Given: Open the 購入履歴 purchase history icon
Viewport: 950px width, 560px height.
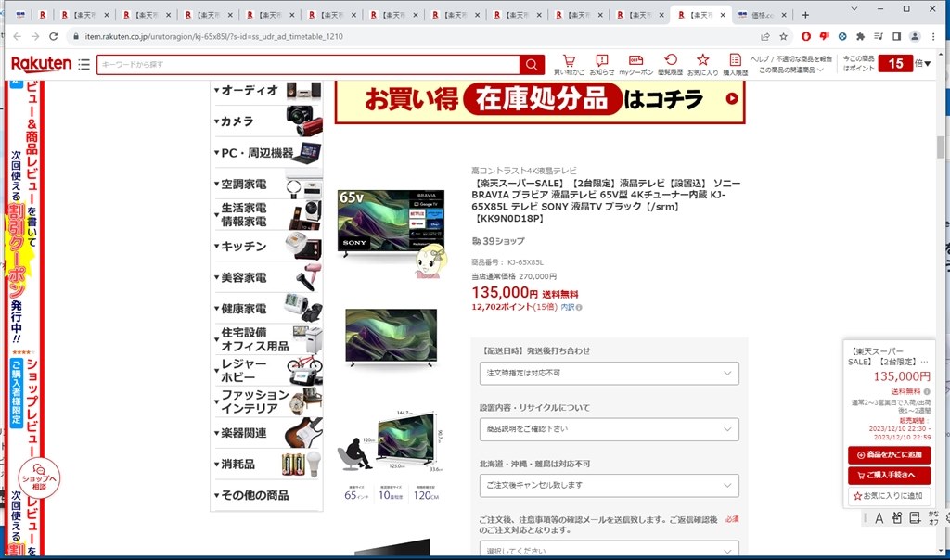Looking at the screenshot, I should 735,64.
